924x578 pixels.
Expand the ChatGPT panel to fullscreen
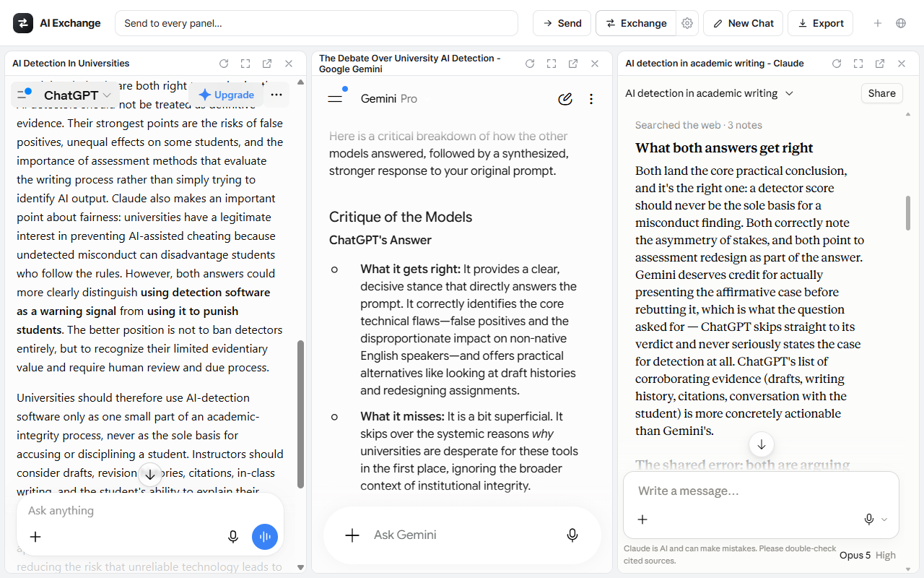click(245, 64)
